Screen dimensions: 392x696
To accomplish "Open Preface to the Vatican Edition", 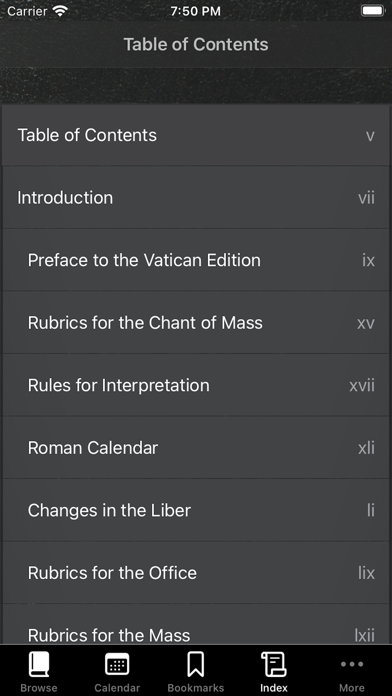I will 196,260.
